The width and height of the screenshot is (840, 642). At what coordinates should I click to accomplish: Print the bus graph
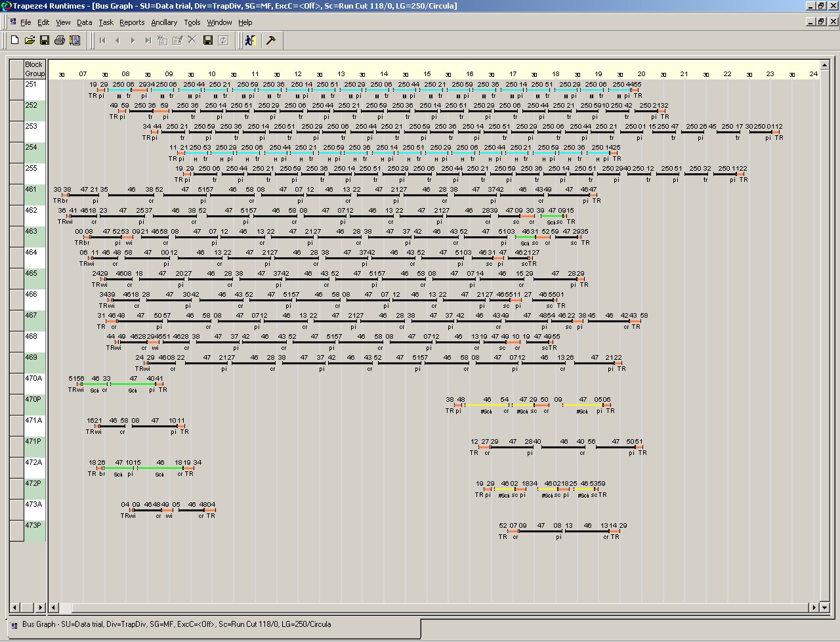(x=59, y=40)
